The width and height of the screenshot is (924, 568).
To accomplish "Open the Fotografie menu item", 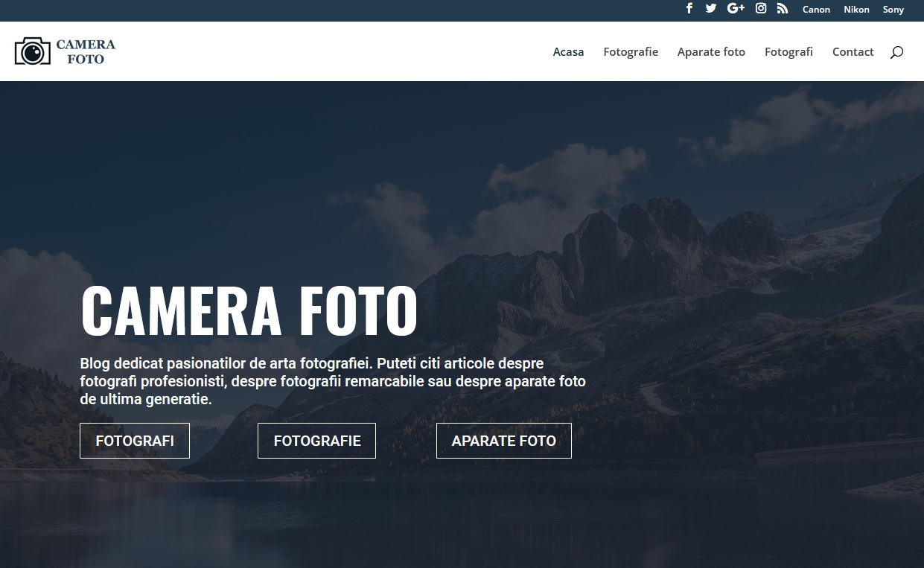I will [x=631, y=52].
